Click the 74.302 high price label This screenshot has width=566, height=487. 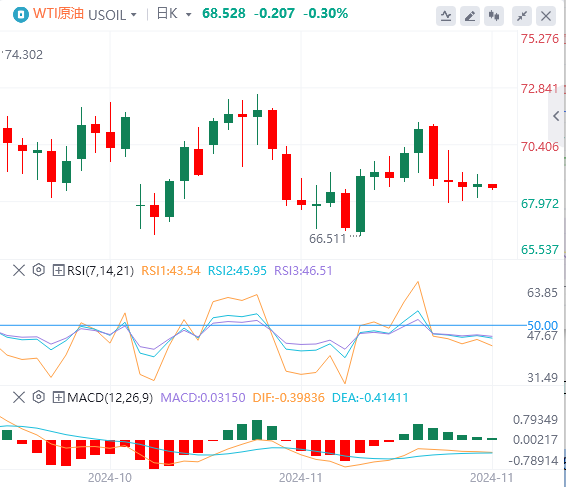(23, 55)
